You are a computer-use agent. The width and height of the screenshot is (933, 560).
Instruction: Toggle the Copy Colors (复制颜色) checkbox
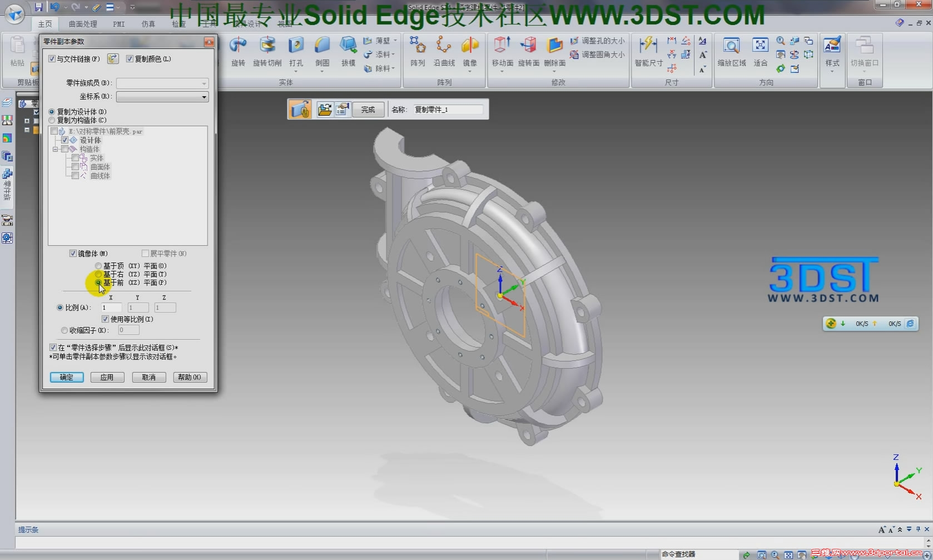pos(130,59)
